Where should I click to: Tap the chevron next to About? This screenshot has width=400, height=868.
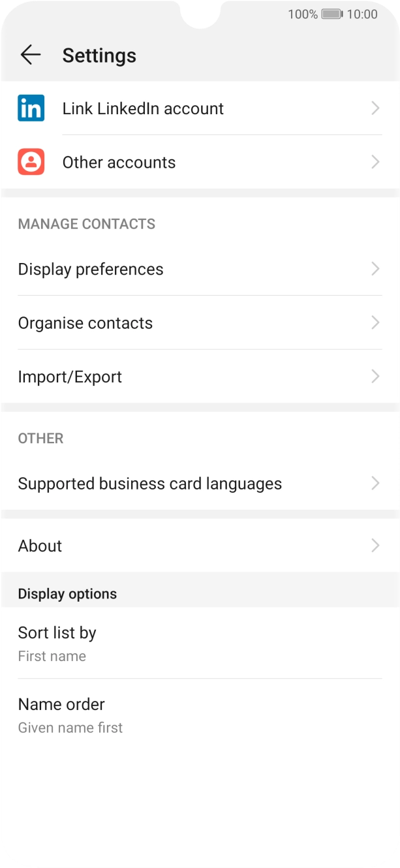point(375,546)
